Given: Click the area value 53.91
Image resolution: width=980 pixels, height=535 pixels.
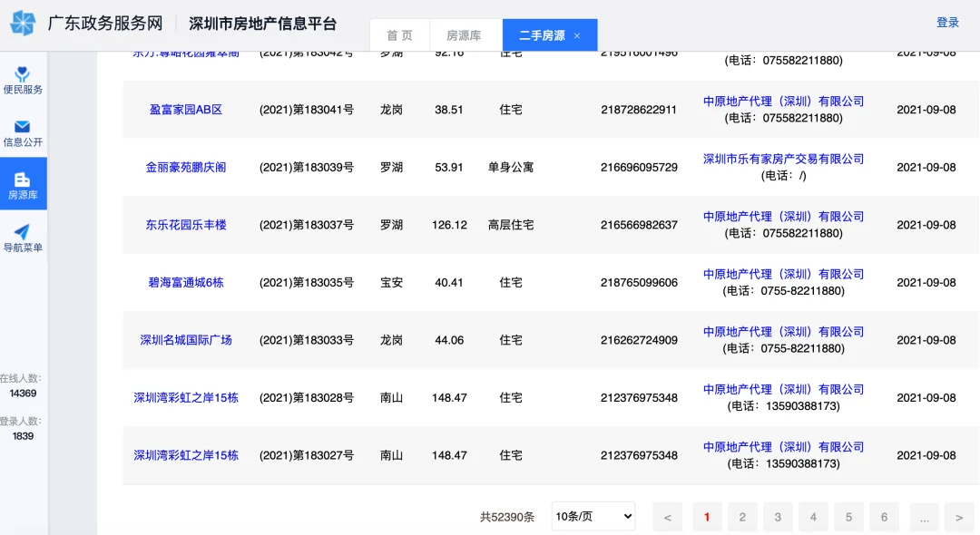Looking at the screenshot, I should [x=449, y=168].
